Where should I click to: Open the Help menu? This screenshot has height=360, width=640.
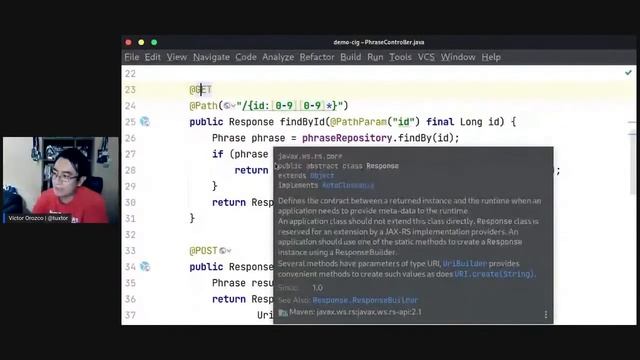coord(491,57)
